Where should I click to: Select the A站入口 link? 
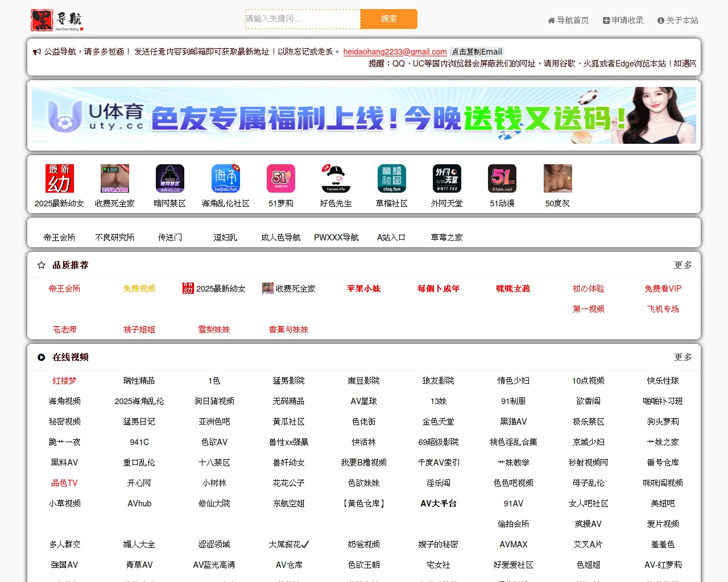pyautogui.click(x=391, y=237)
